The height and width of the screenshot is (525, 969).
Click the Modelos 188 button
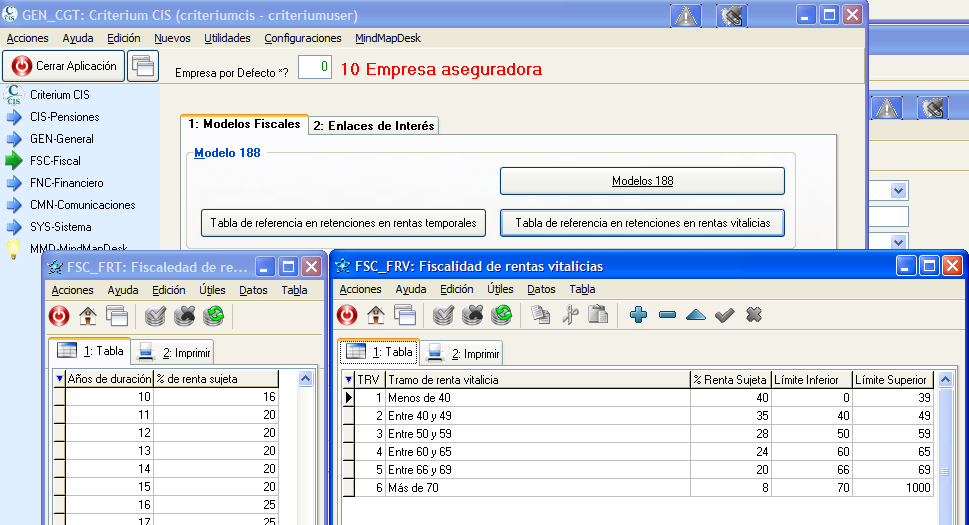click(x=642, y=181)
